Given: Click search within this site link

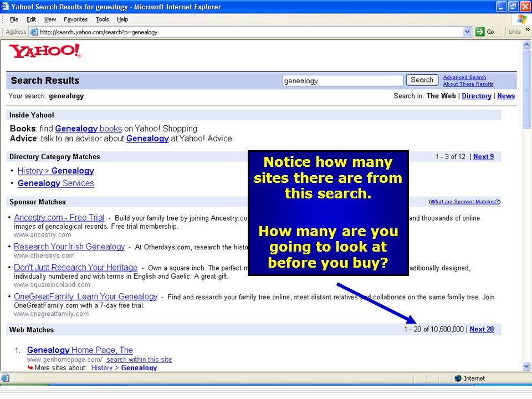Looking at the screenshot, I should [139, 359].
